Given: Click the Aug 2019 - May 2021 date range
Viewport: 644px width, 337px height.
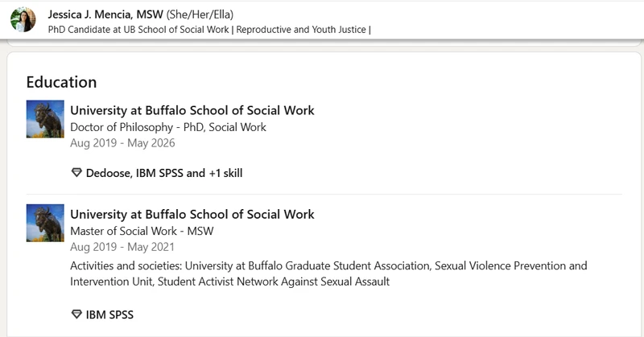Looking at the screenshot, I should tap(122, 247).
